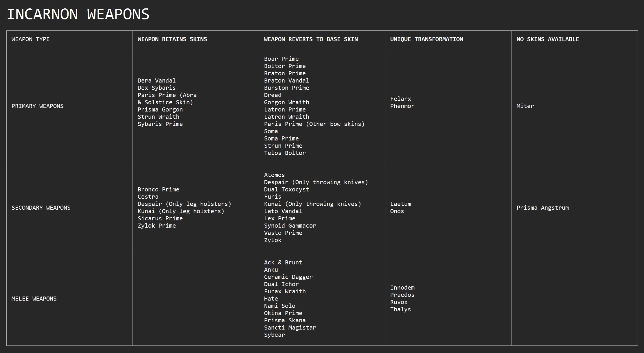Select the Braton Vandal entry

pyautogui.click(x=286, y=81)
